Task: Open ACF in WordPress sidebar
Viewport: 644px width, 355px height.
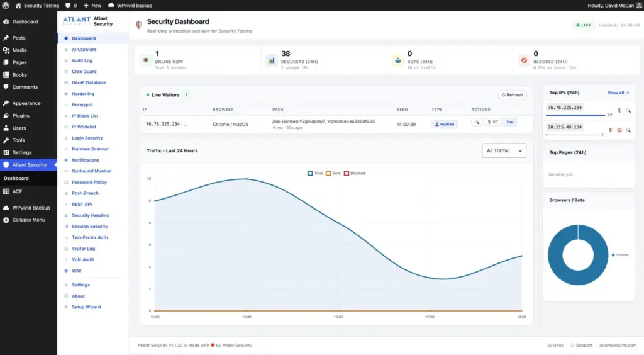Action: pos(17,191)
